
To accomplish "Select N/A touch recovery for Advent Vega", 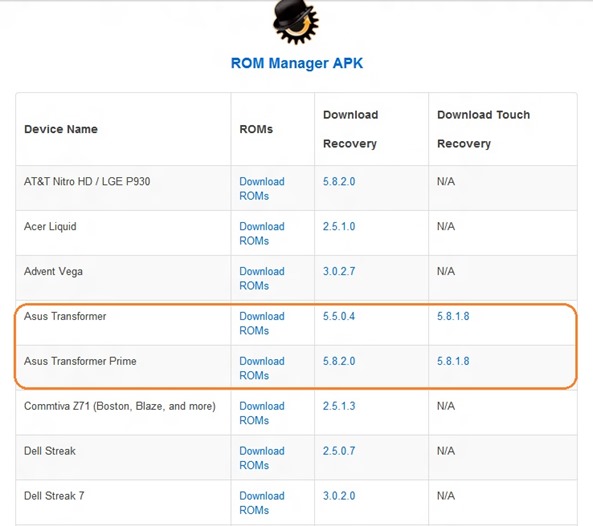I will pos(446,272).
